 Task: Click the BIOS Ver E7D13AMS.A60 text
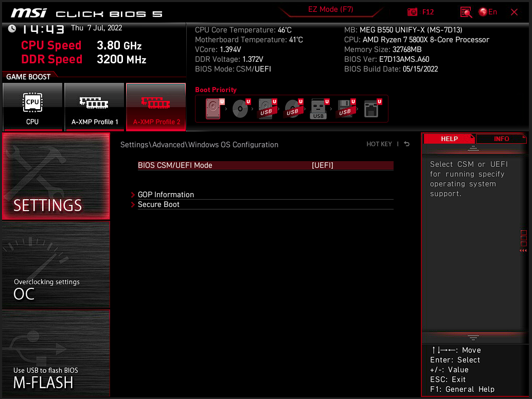point(386,59)
